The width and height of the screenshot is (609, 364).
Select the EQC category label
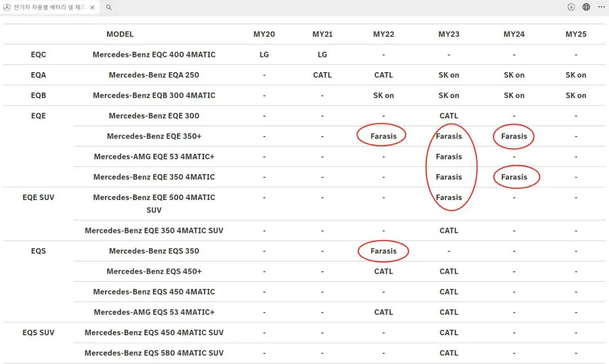point(38,55)
